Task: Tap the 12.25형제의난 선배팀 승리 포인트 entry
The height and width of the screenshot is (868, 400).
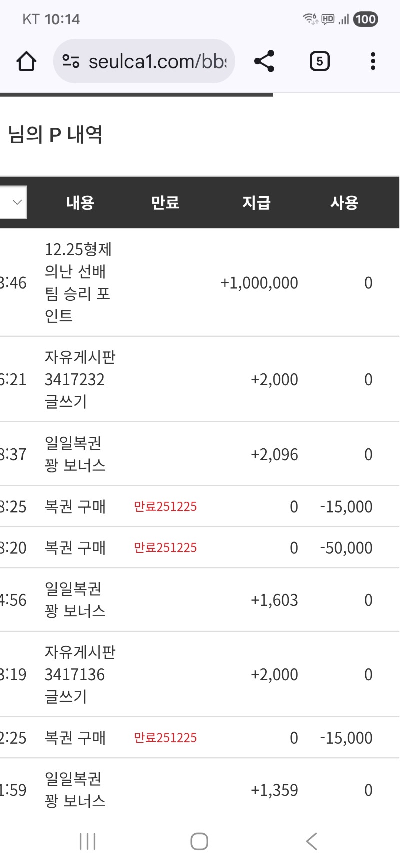Action: 78,282
